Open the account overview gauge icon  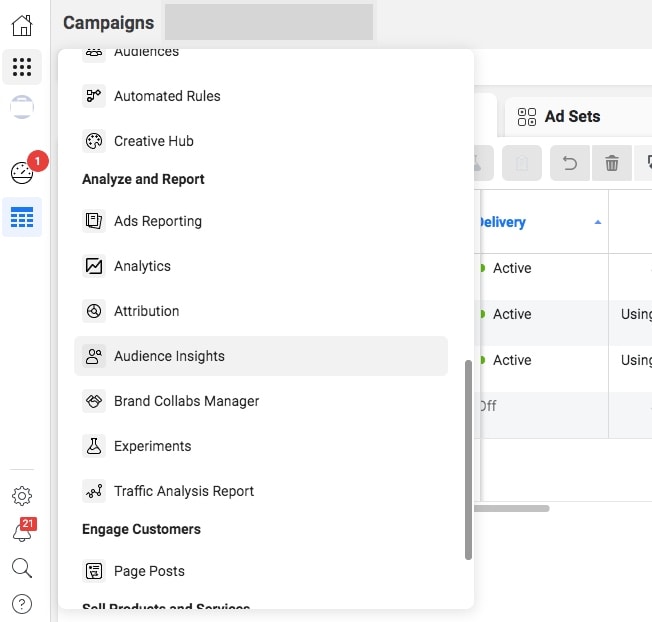[22, 172]
